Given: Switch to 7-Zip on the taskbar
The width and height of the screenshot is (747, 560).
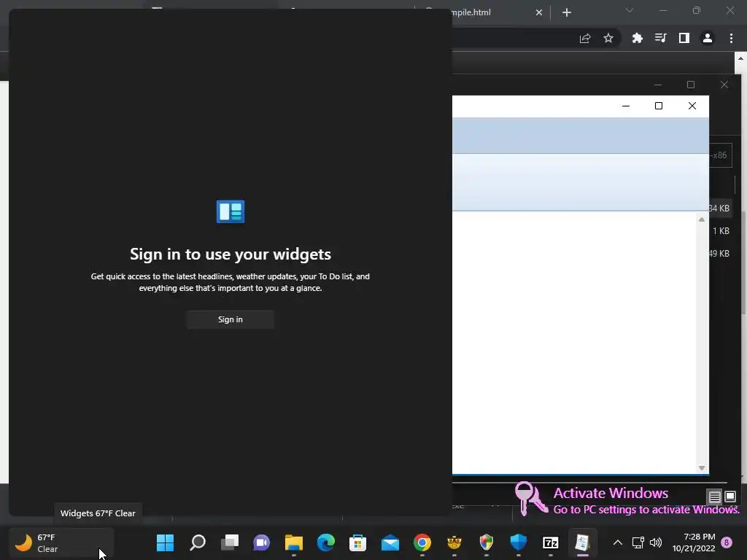Looking at the screenshot, I should pyautogui.click(x=550, y=542).
